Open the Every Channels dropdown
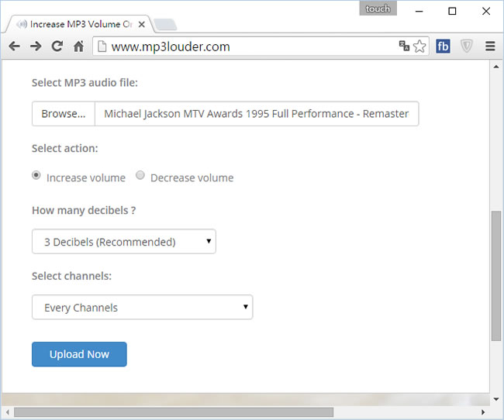Image resolution: width=504 pixels, height=420 pixels. 143,308
